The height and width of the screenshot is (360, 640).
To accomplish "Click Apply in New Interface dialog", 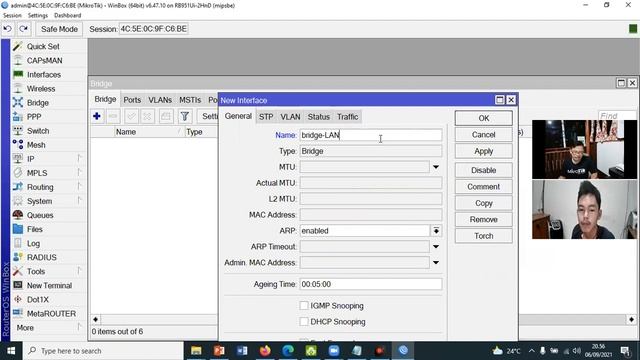I will coord(484,151).
